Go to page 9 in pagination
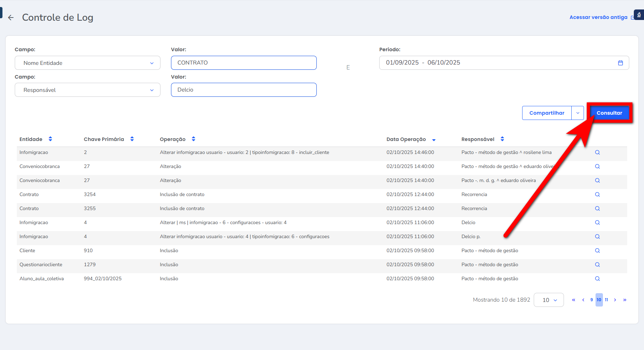644x350 pixels. (592, 300)
